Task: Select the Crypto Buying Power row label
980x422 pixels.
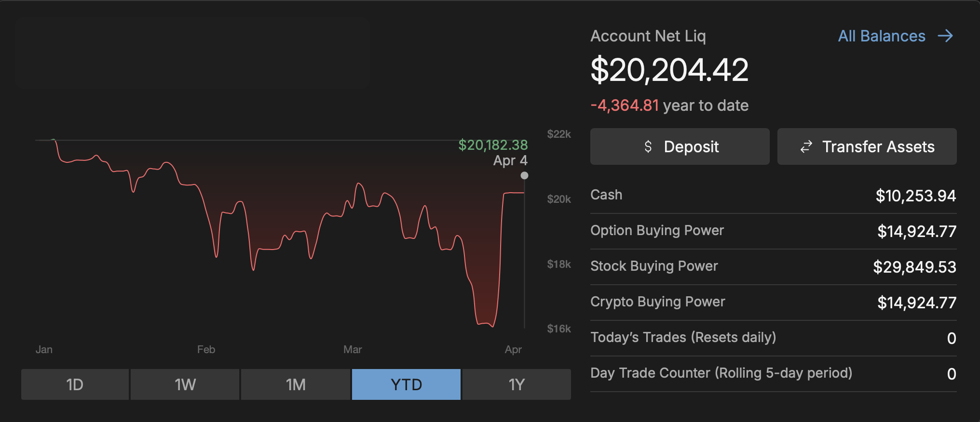Action: 657,302
